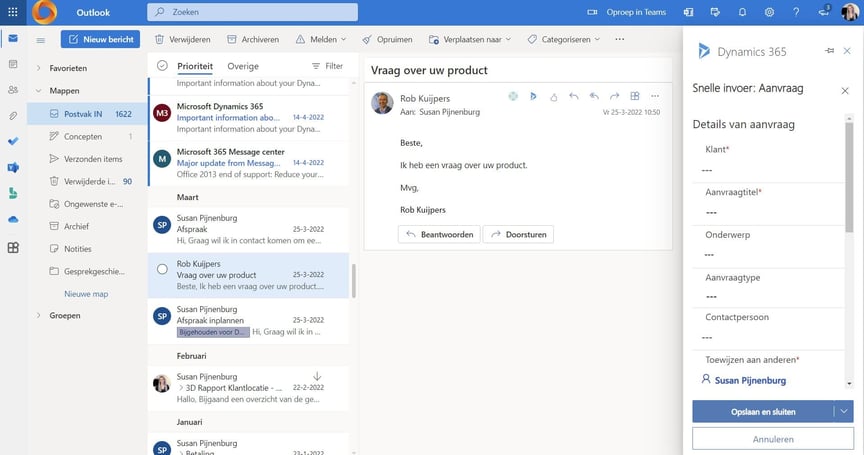Click the Dynamics form scrollbar thumb
864x455 pixels.
pyautogui.click(x=849, y=176)
